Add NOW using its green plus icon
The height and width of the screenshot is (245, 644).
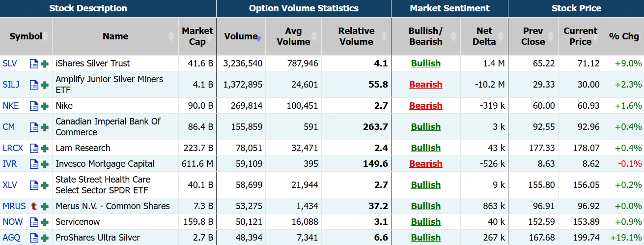45,222
